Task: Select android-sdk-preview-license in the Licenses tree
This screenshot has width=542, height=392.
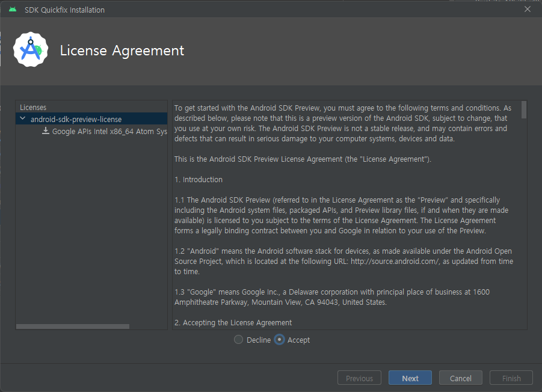Action: (91, 119)
